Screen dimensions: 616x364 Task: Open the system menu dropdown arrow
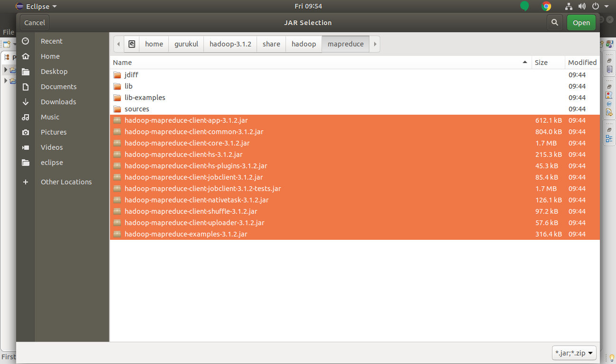point(606,6)
